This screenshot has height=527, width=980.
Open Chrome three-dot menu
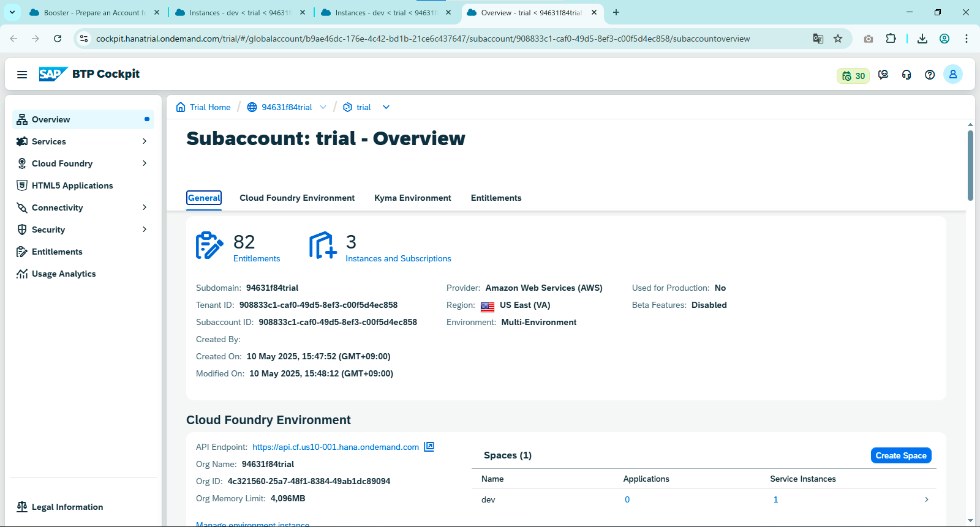(x=967, y=39)
